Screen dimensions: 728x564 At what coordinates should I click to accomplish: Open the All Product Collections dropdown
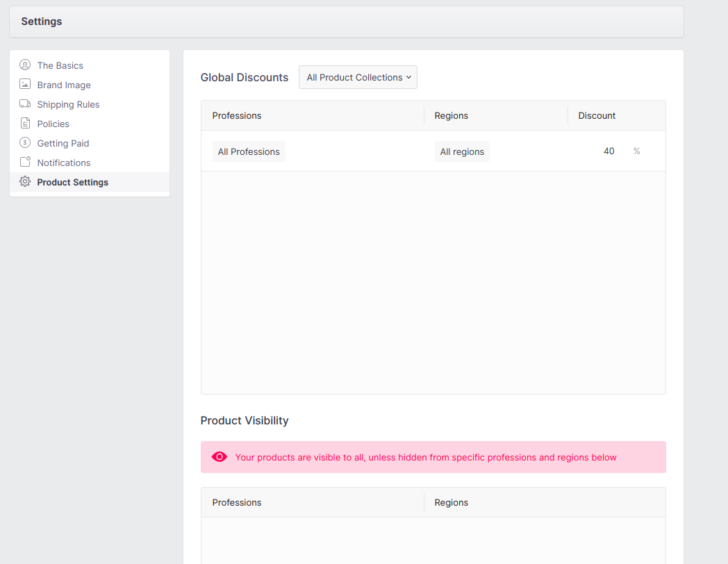[358, 77]
